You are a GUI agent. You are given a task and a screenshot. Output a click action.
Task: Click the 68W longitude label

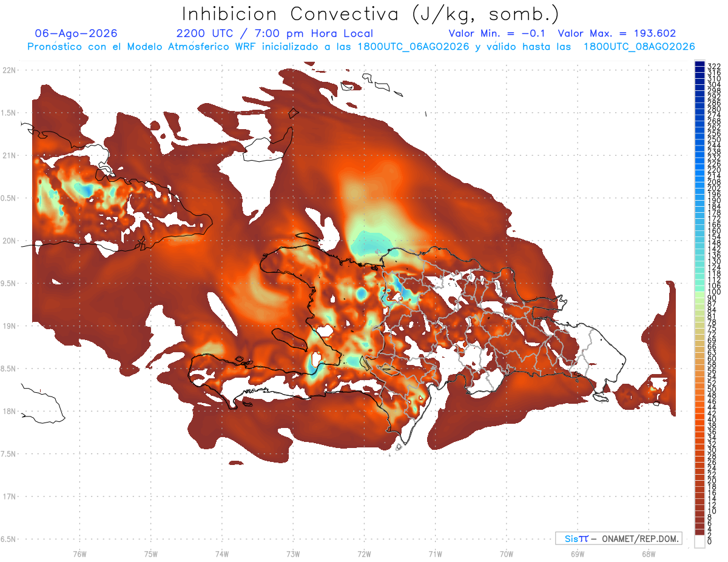coord(648,554)
